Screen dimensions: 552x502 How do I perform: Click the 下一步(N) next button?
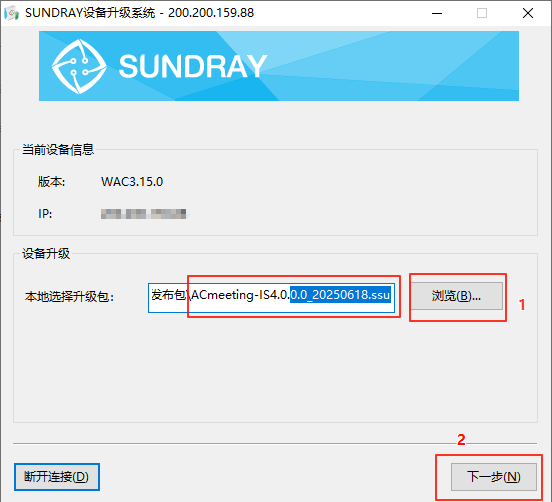494,477
